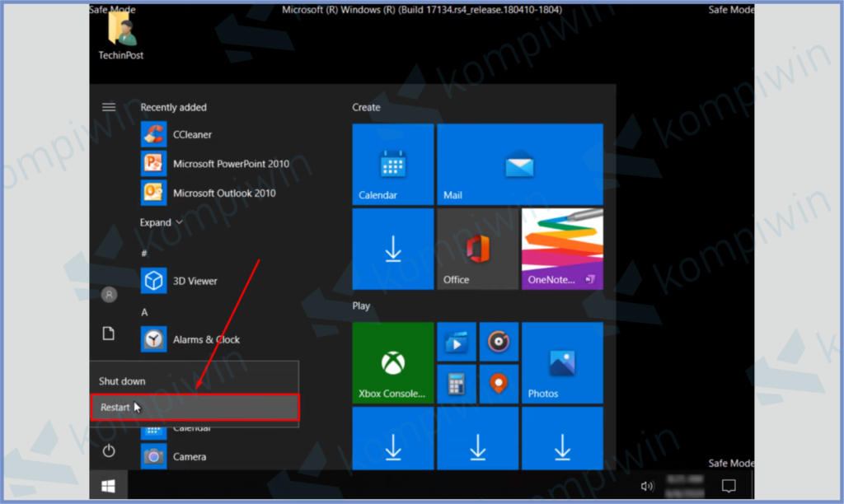Open the Groove Music small tile
This screenshot has width=844, height=504.
pos(498,341)
